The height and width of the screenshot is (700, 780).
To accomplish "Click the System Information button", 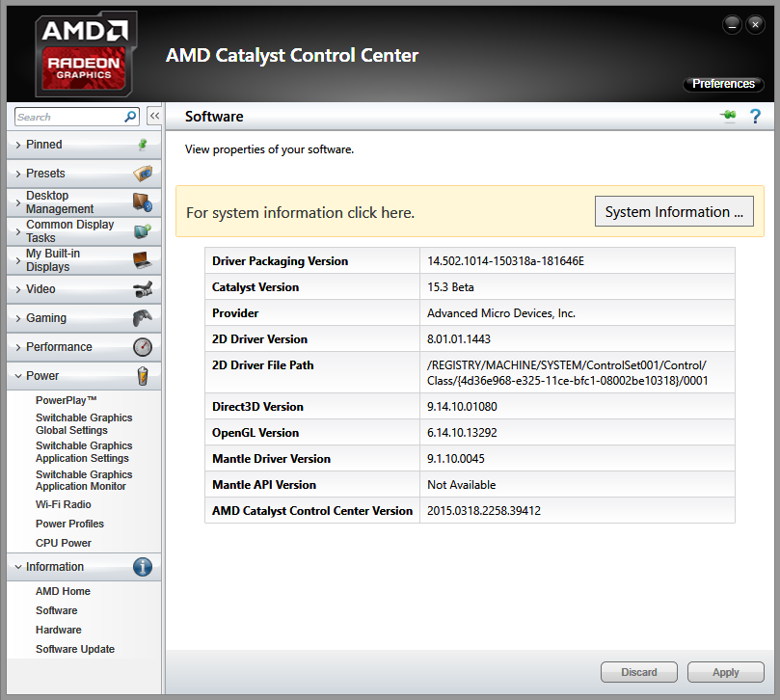I will [x=674, y=211].
